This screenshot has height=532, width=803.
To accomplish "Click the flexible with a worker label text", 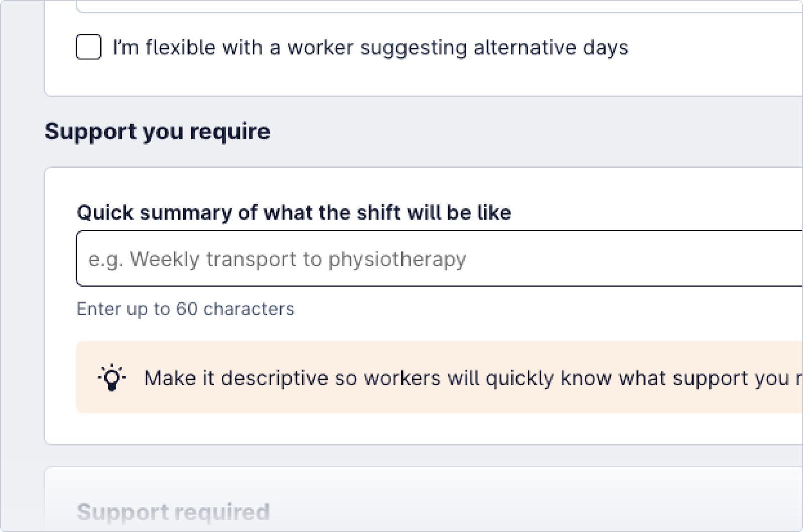I will 371,47.
